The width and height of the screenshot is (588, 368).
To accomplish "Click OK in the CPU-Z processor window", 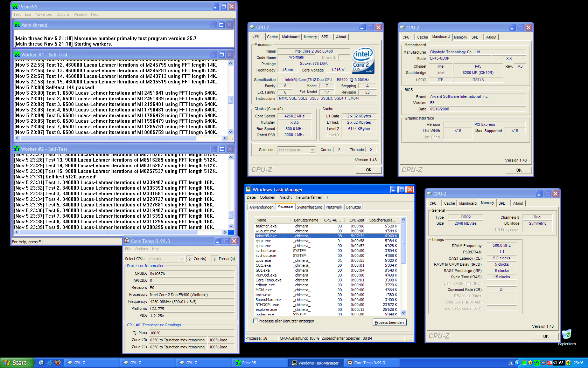I will point(369,170).
